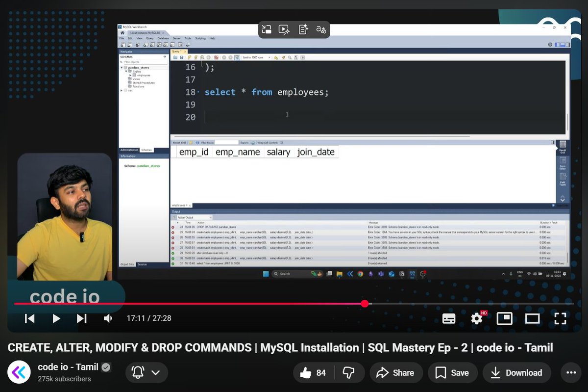Click the Download button
Image resolution: width=588 pixels, height=392 pixels.
[x=516, y=372]
